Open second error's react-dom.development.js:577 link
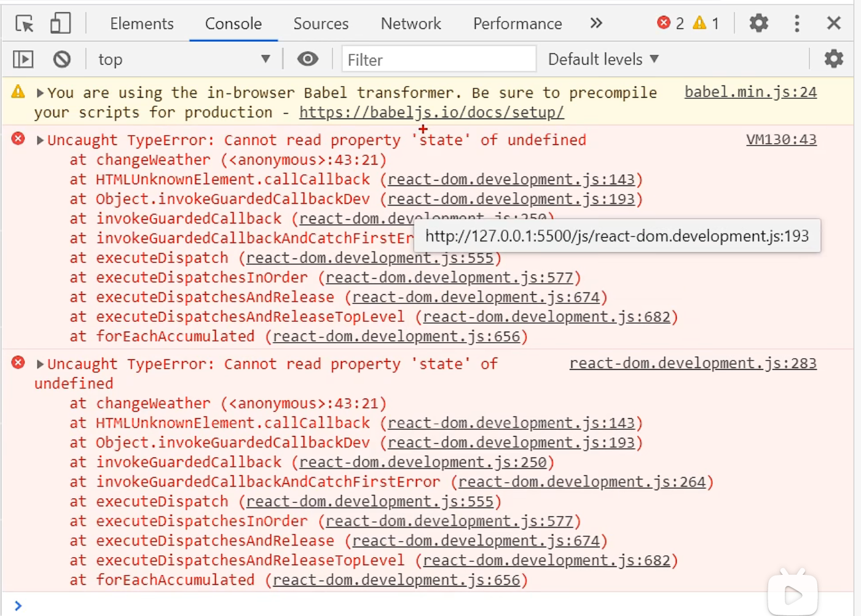The height and width of the screenshot is (616, 861). pyautogui.click(x=449, y=521)
